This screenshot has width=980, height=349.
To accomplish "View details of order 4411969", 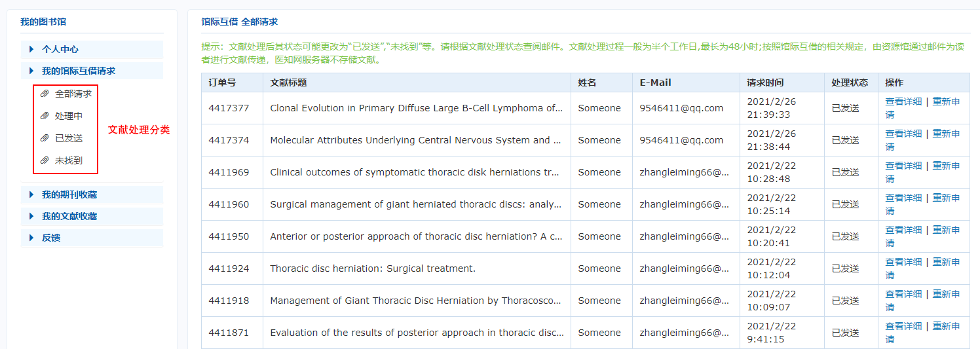I will (903, 166).
